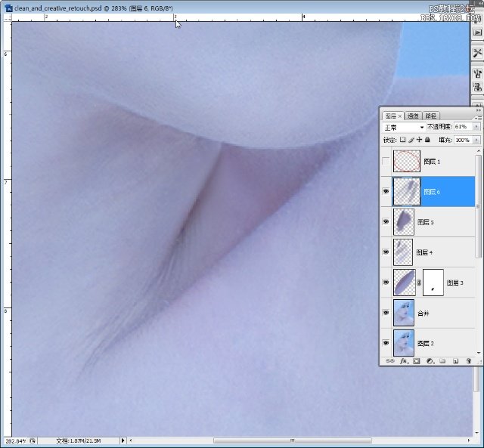
Task: Click the Photoshop document icon in title bar
Action: tap(8, 8)
